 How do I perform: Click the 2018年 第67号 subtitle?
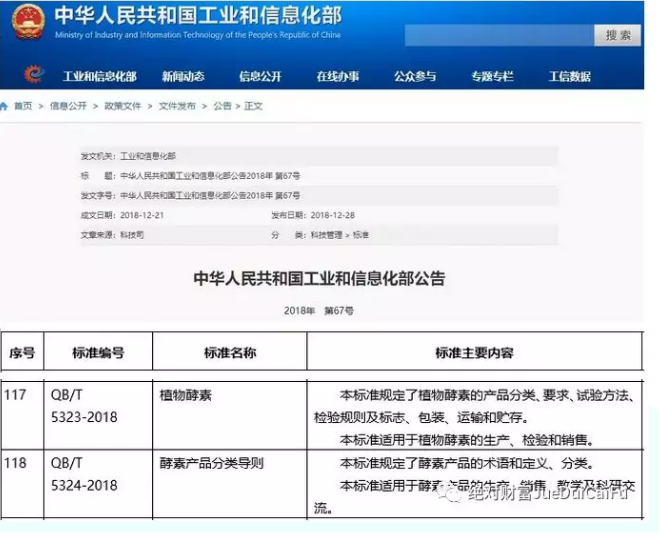coord(319,311)
